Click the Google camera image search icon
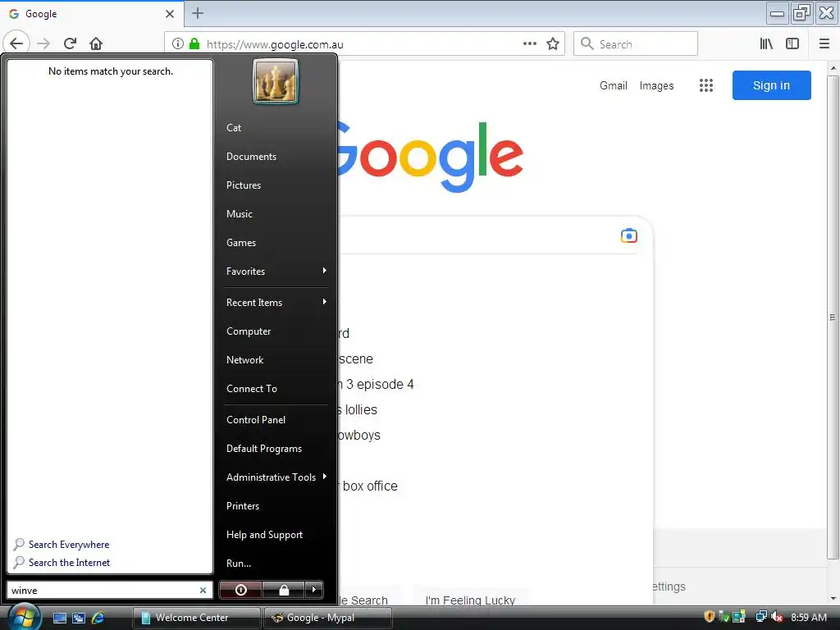The height and width of the screenshot is (630, 840). [x=629, y=235]
